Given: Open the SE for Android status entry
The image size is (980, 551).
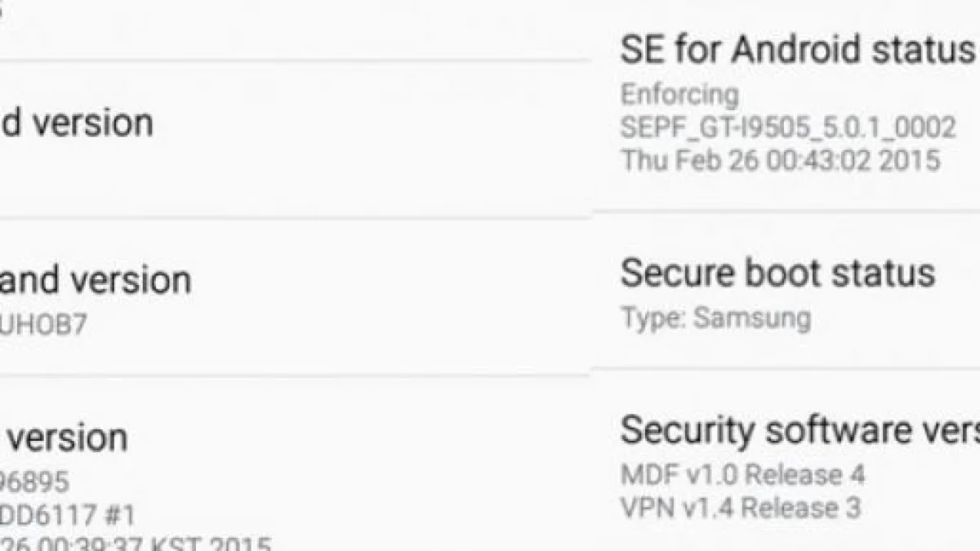Looking at the screenshot, I should (796, 51).
